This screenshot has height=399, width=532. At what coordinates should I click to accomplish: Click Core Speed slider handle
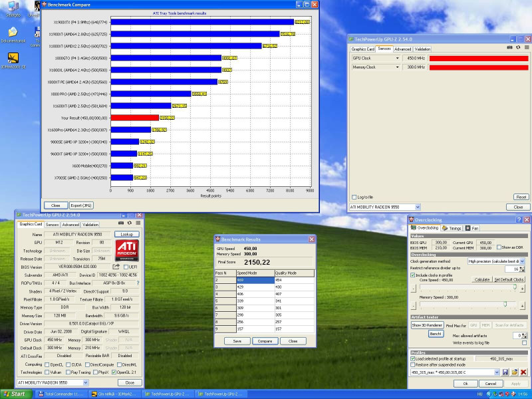click(514, 287)
